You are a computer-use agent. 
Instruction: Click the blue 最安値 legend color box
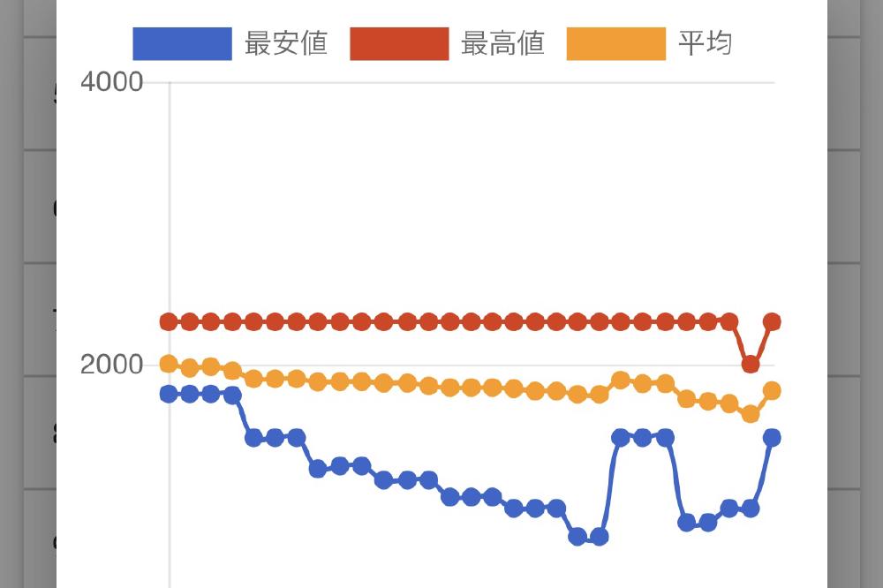[182, 43]
